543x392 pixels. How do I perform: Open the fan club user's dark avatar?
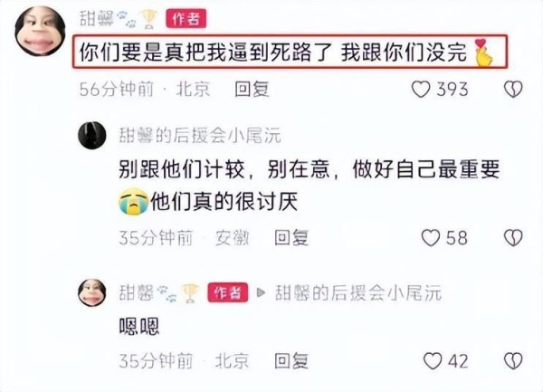coord(91,136)
